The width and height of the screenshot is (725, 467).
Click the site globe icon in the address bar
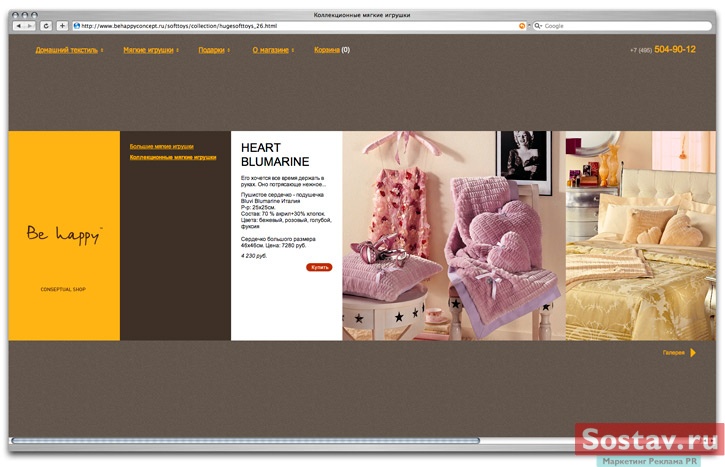tap(77, 26)
